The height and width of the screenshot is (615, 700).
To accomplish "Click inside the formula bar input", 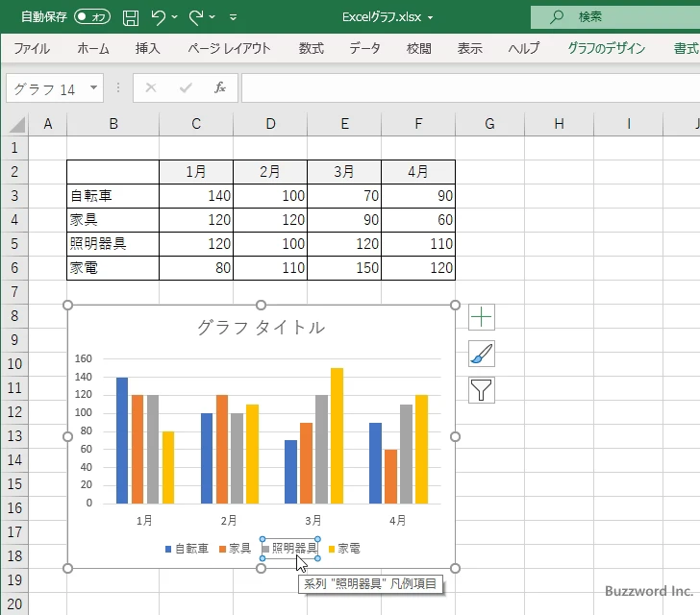I will tap(470, 87).
